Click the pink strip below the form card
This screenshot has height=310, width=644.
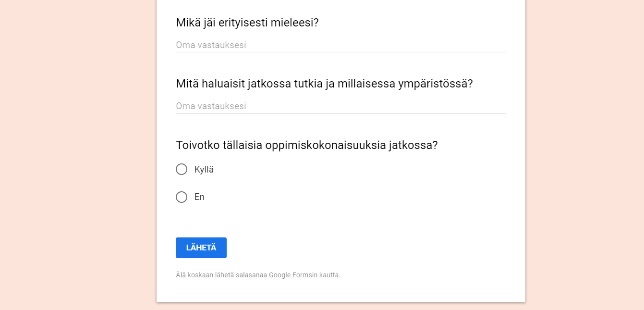[x=340, y=307]
